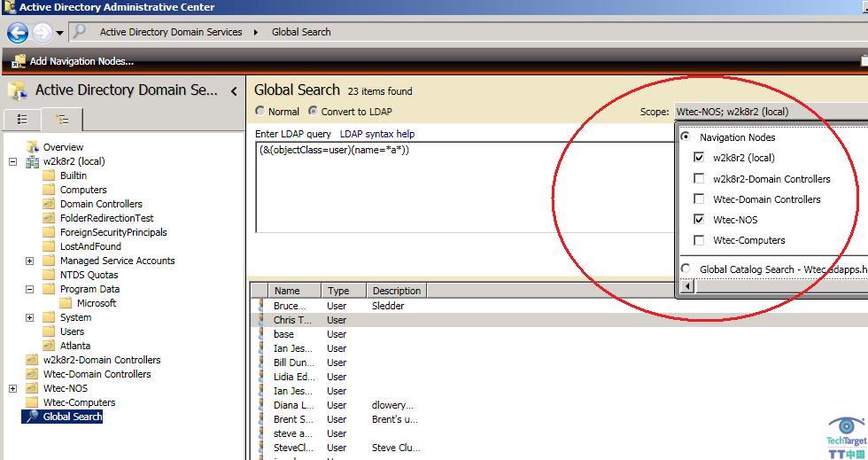Screen dimensions: 868x460
Task: Select the Navigation Nodes radio button
Action: (686, 136)
